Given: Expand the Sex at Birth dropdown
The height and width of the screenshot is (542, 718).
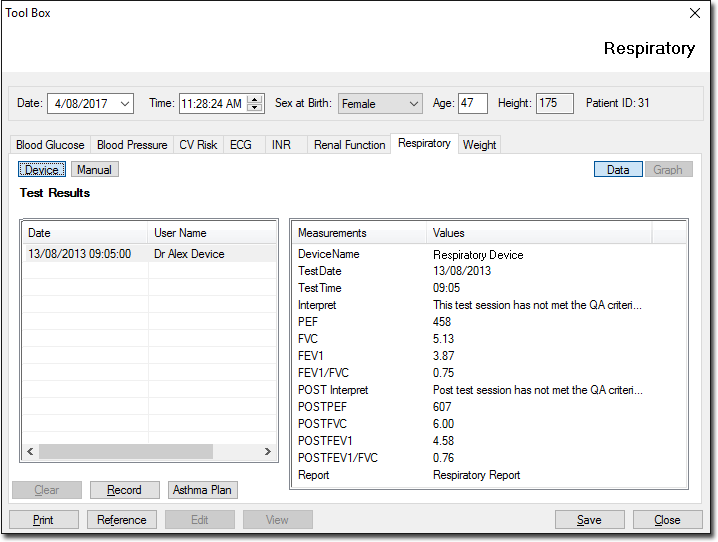Looking at the screenshot, I should pos(413,104).
